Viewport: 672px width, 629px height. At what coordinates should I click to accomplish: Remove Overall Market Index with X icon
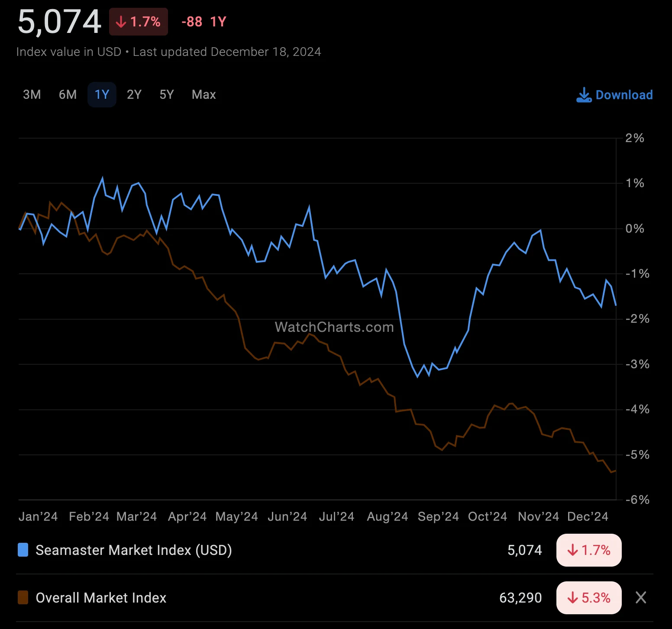[640, 598]
